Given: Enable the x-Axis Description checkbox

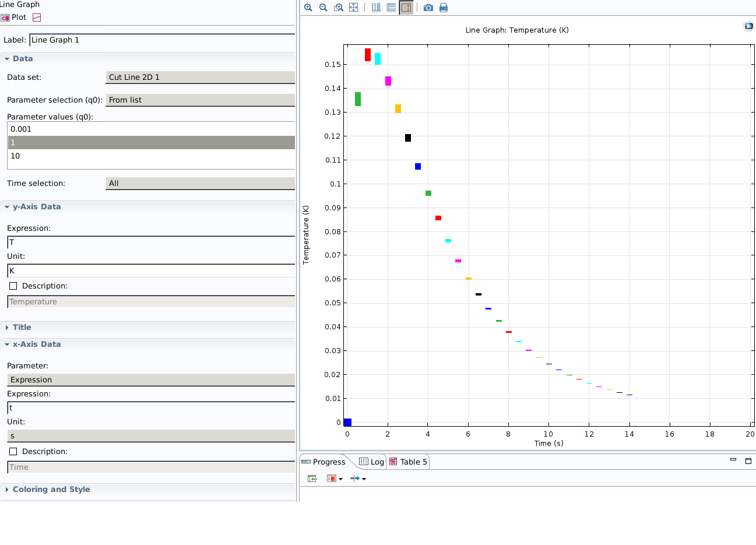Looking at the screenshot, I should (x=13, y=452).
